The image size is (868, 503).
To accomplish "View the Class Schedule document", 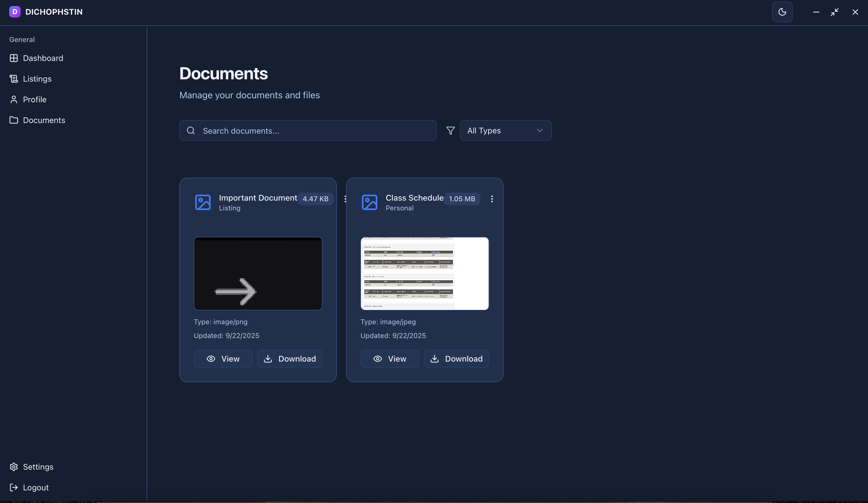I will (x=389, y=359).
